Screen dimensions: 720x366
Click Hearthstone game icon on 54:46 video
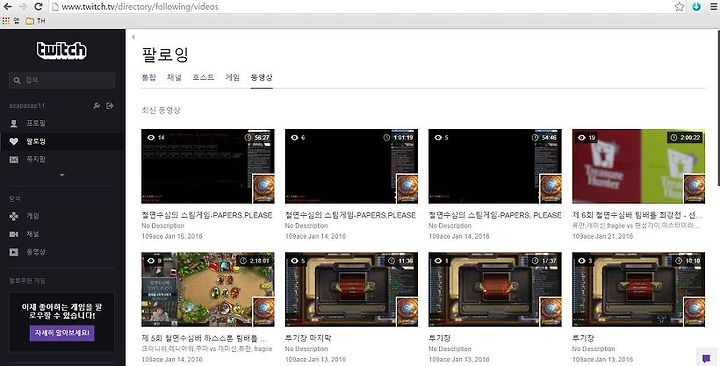(551, 189)
